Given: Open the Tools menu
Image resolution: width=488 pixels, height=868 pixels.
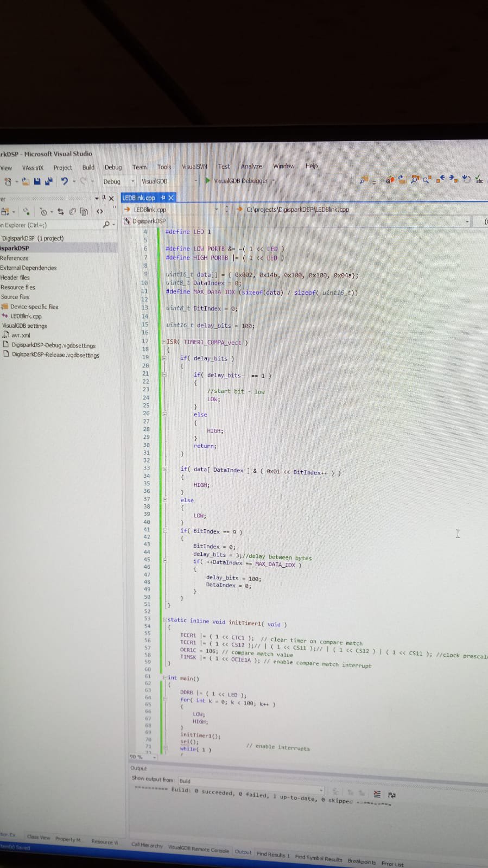Looking at the screenshot, I should pos(164,167).
